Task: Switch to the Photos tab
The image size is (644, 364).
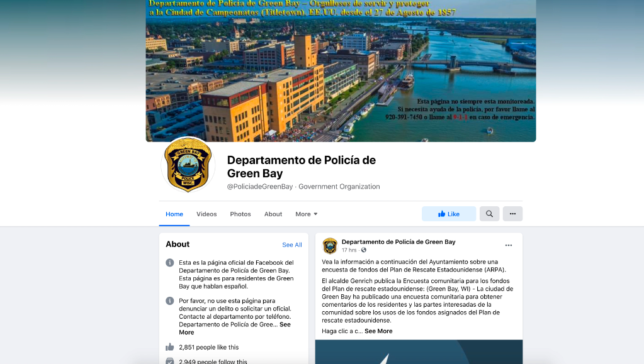Action: point(240,214)
